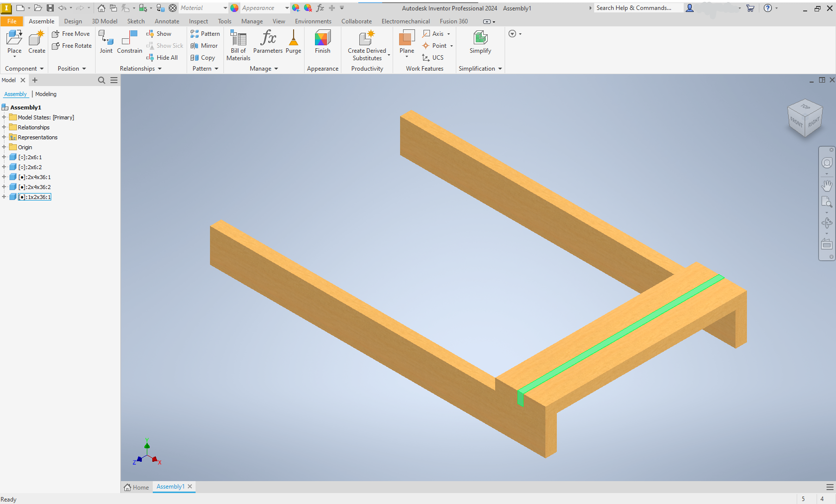The image size is (836, 504).
Task: Add a new browser panel with plus
Action: pos(35,80)
